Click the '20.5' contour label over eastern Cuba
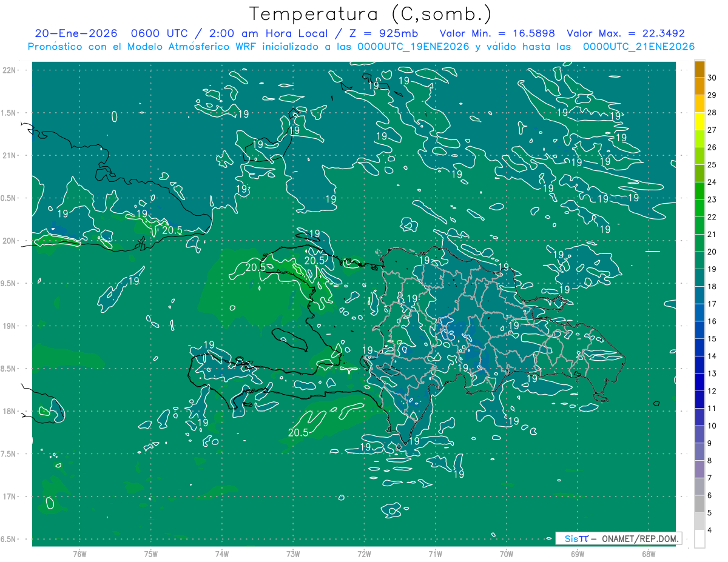The height and width of the screenshot is (562, 728). pos(172,230)
